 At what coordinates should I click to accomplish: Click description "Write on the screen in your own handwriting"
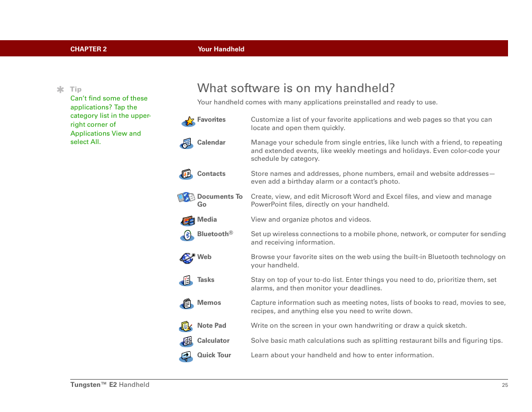pyautogui.click(x=359, y=325)
